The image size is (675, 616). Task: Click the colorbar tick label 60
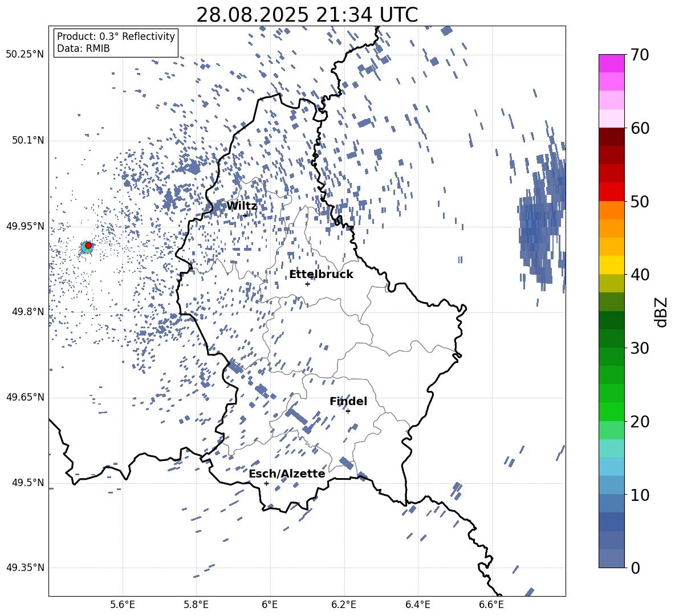pos(640,128)
